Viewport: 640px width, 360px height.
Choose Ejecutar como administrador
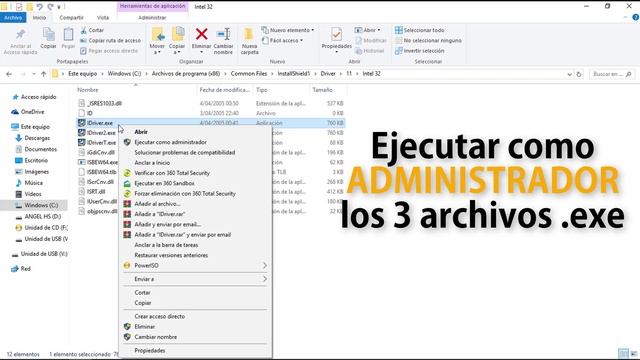170,142
